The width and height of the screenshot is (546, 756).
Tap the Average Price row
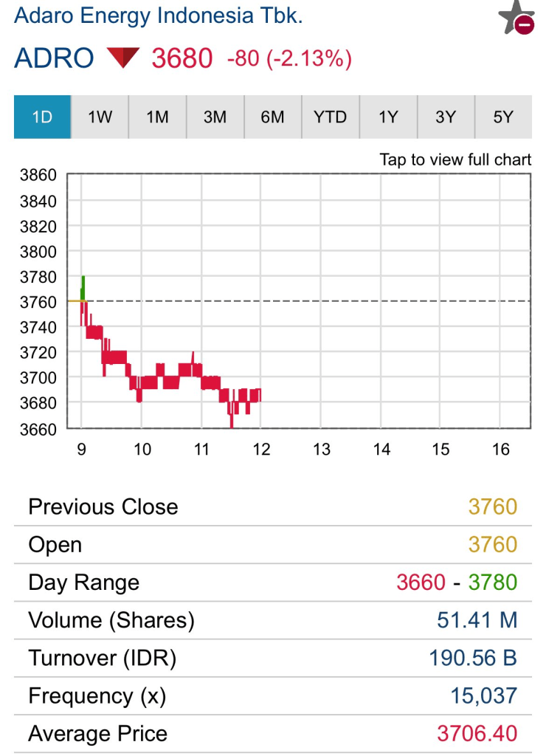point(272,734)
